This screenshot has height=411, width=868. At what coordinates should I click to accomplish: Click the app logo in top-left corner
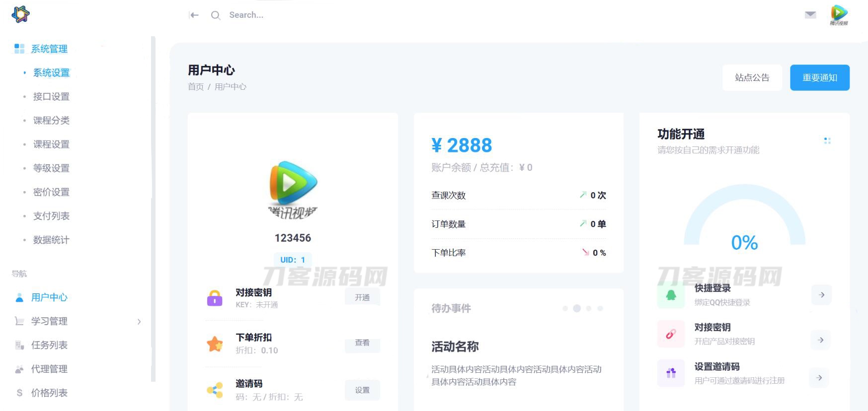click(x=20, y=14)
